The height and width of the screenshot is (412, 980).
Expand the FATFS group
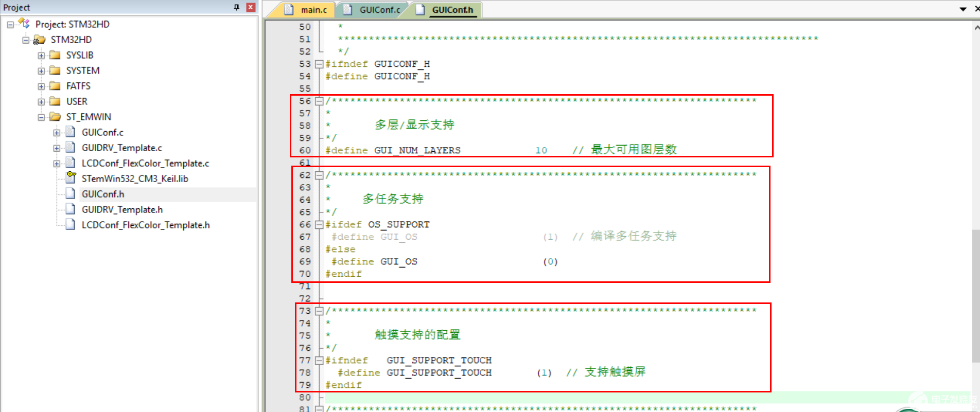pos(41,86)
